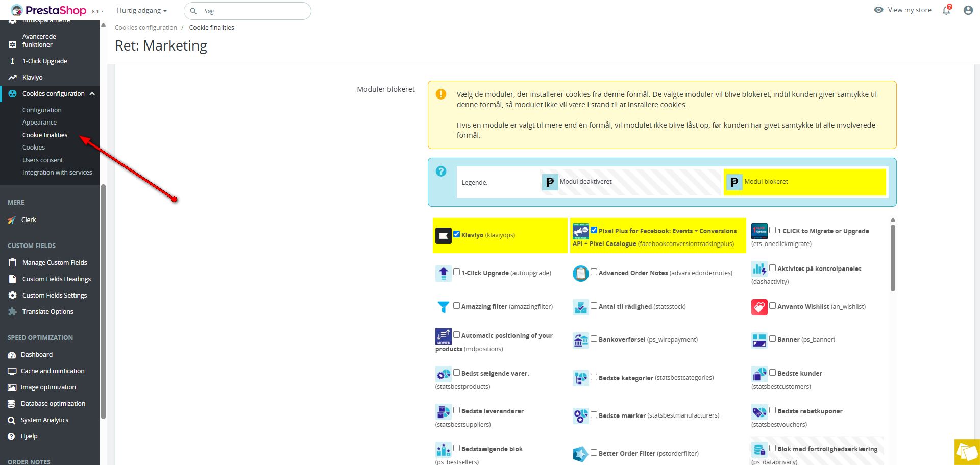Viewport: 980px width, 465px height.
Task: Click the Better Order Filter module icon
Action: 580,454
